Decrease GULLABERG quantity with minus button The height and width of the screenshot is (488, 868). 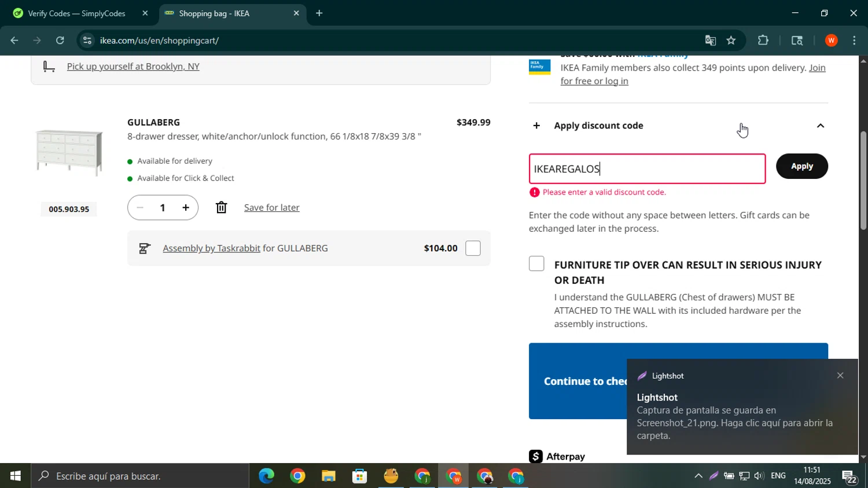(x=139, y=207)
